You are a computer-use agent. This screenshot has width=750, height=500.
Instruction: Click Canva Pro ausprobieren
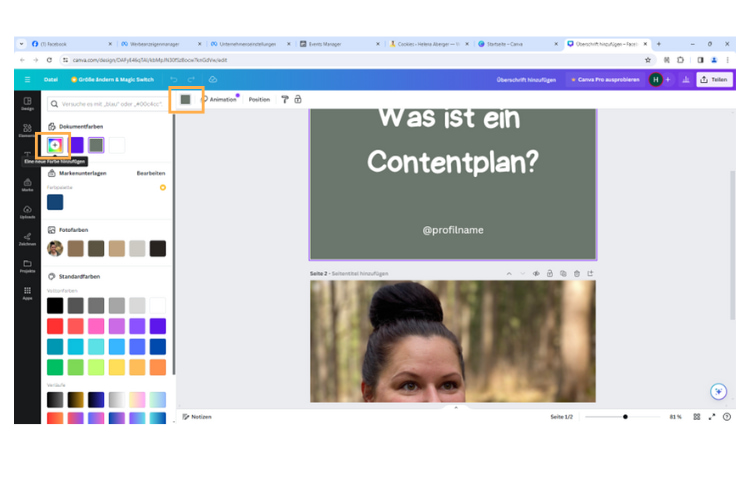point(605,79)
